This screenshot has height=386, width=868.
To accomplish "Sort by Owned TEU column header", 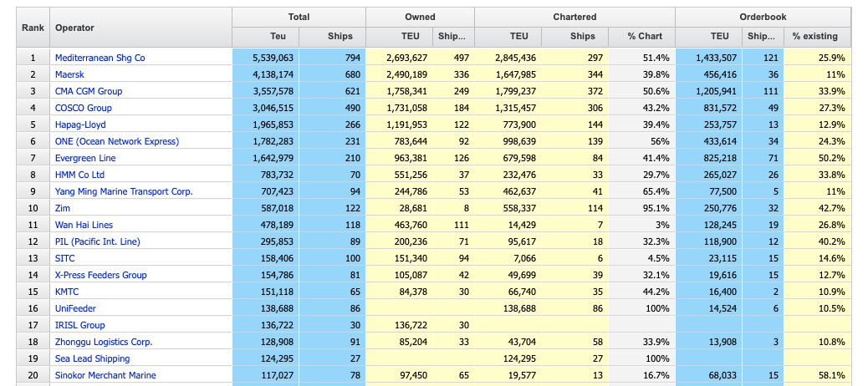I will [399, 37].
